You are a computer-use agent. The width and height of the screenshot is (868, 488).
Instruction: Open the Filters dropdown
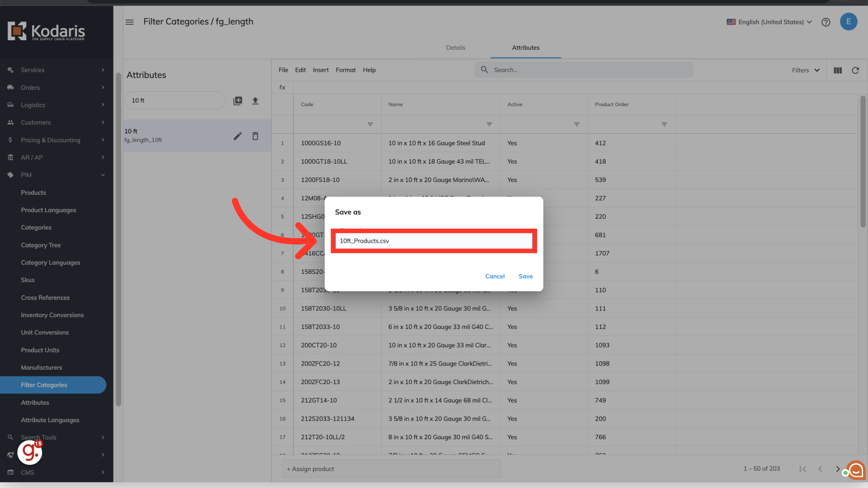806,70
